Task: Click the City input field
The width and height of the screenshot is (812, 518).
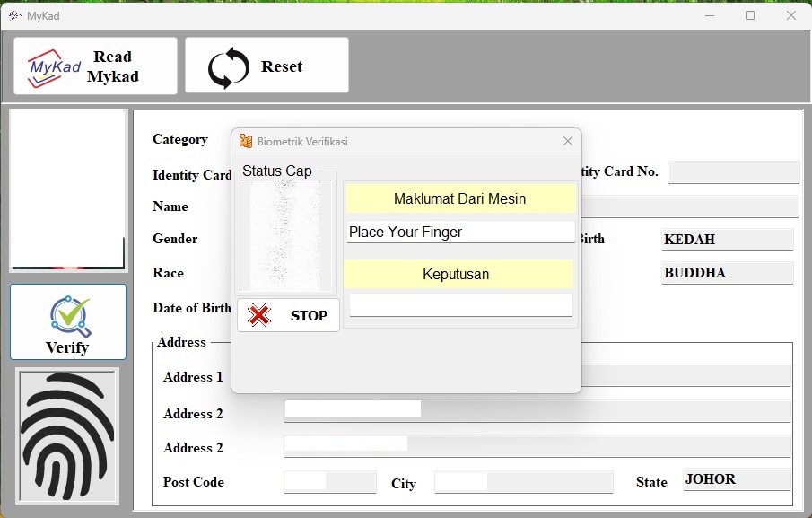Action: [523, 482]
